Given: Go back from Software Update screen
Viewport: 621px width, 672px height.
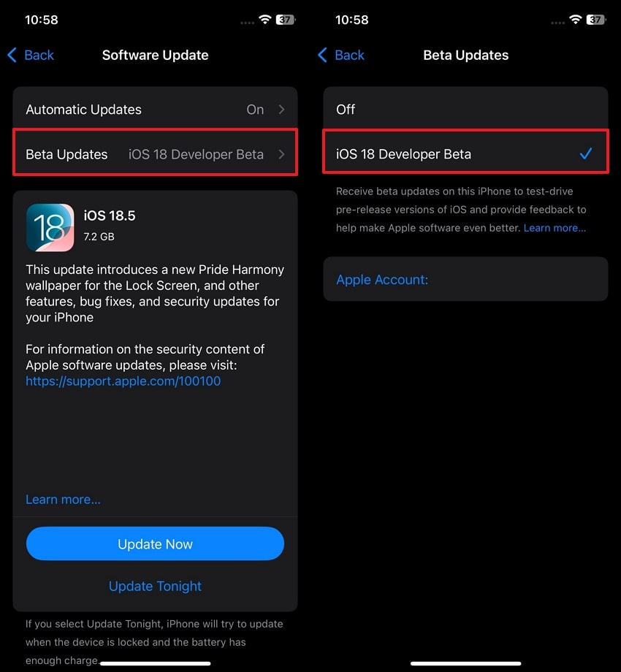Looking at the screenshot, I should pyautogui.click(x=31, y=55).
